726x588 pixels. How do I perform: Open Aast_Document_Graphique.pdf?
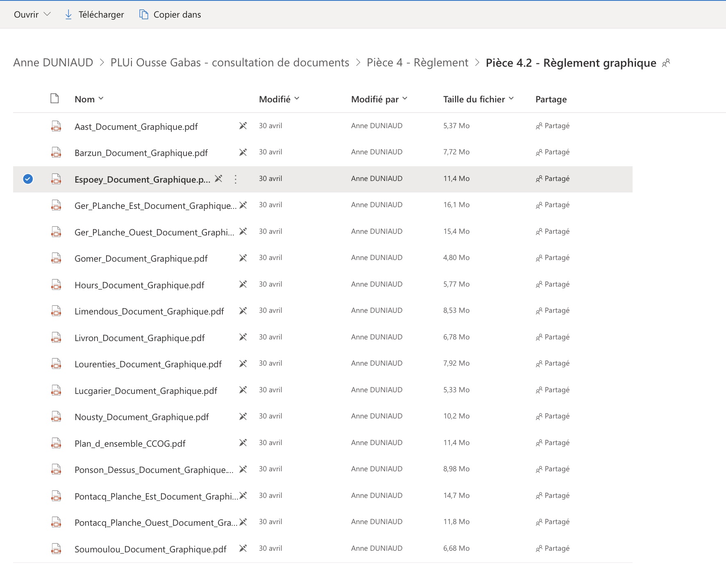point(136,127)
